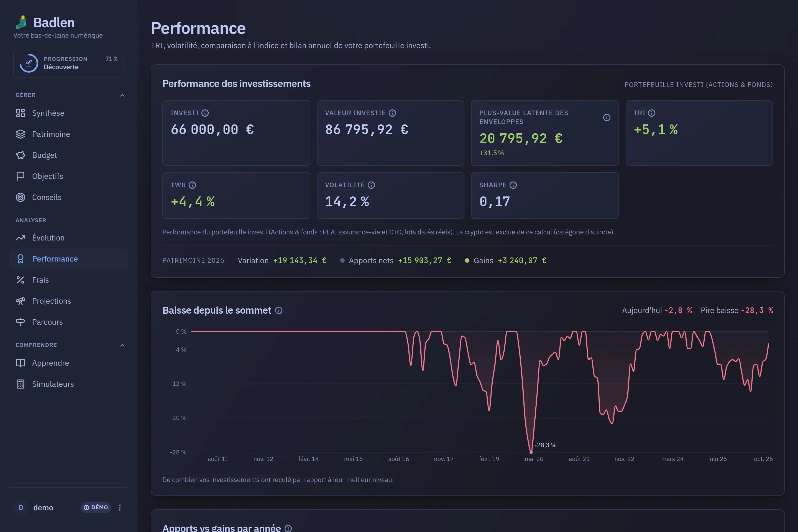Image resolution: width=798 pixels, height=532 pixels.
Task: Click the three-dot menu next to demo user
Action: [x=119, y=508]
